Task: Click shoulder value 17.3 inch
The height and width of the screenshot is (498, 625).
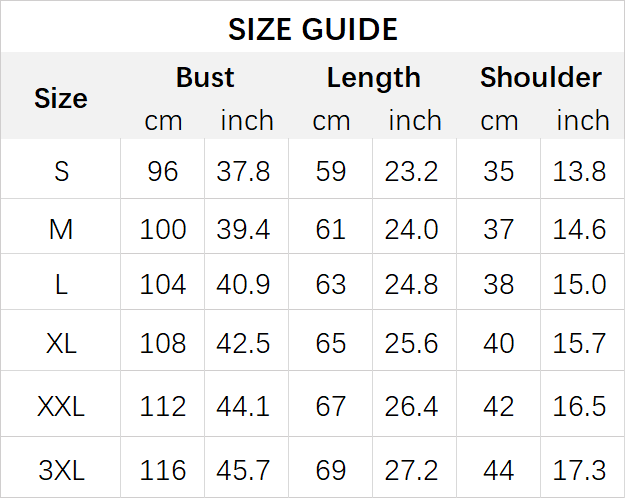Action: coord(580,469)
